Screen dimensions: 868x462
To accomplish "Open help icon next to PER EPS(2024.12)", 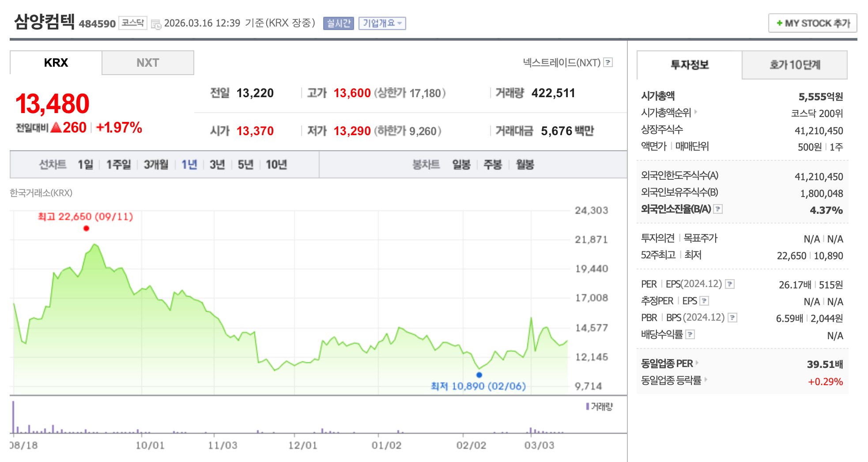I will coord(730,284).
